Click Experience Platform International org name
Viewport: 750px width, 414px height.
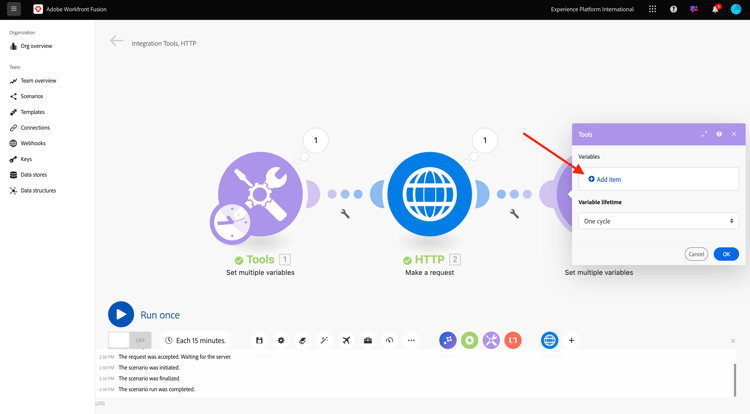point(592,9)
